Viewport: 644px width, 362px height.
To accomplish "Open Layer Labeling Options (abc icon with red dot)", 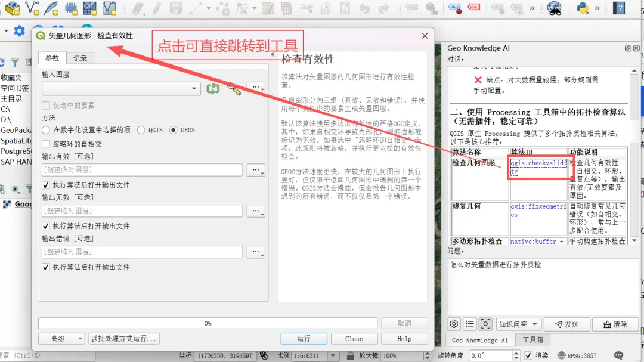I will [x=455, y=8].
